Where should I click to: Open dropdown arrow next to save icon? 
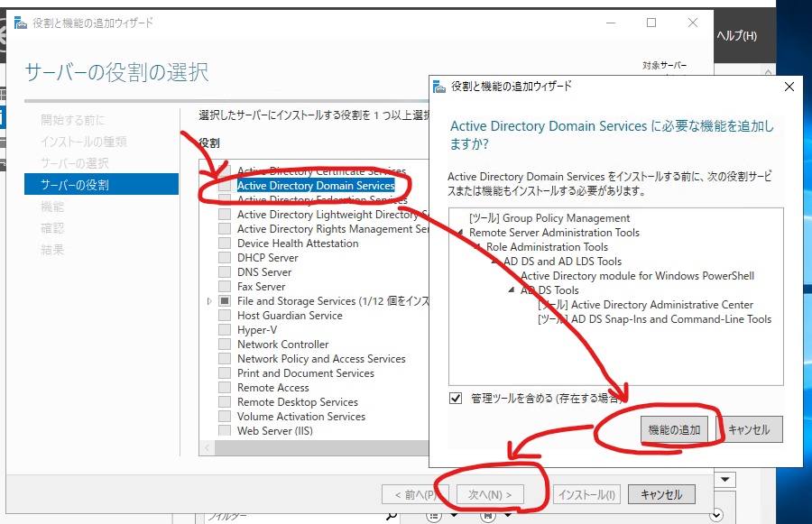click(x=508, y=515)
